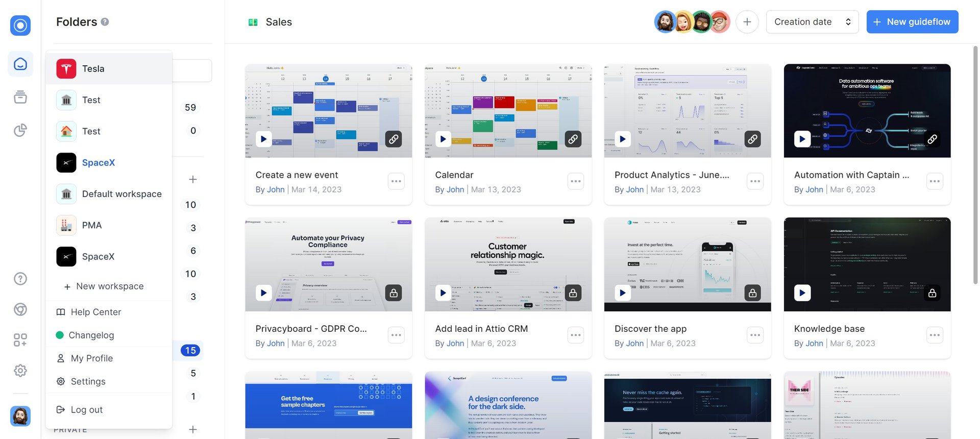Play the Calendar guideflow

tap(443, 139)
